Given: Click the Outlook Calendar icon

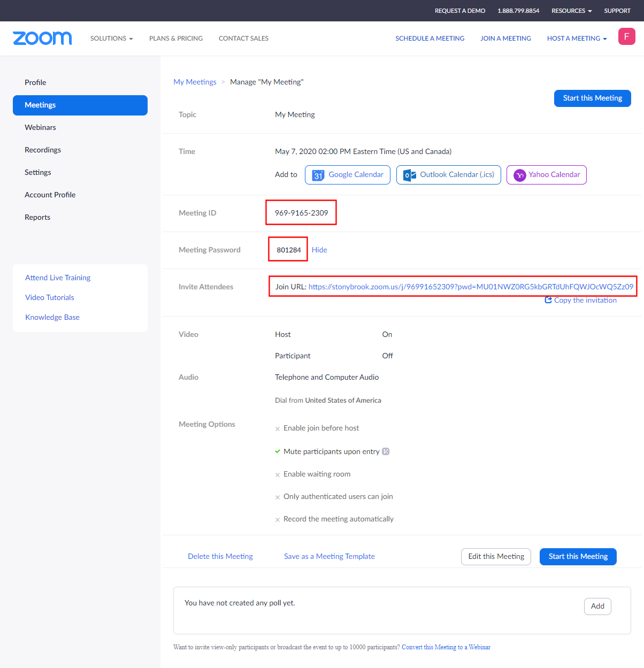Looking at the screenshot, I should point(410,175).
